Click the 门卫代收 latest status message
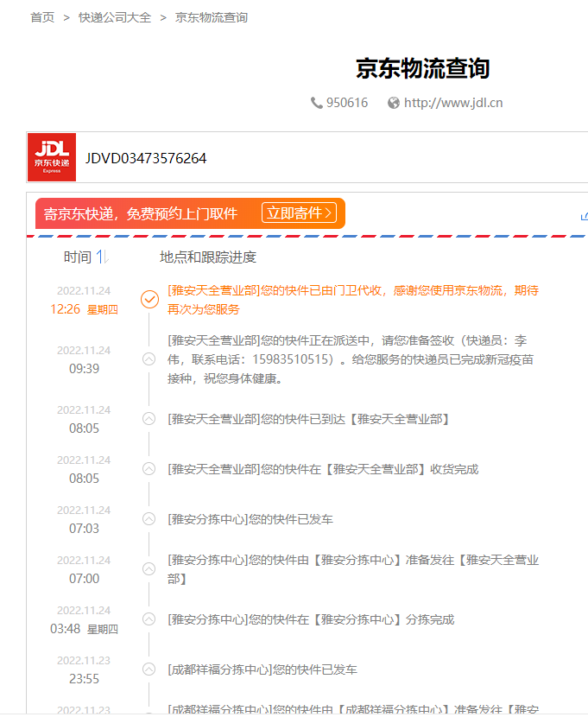588x717 pixels. [352, 300]
